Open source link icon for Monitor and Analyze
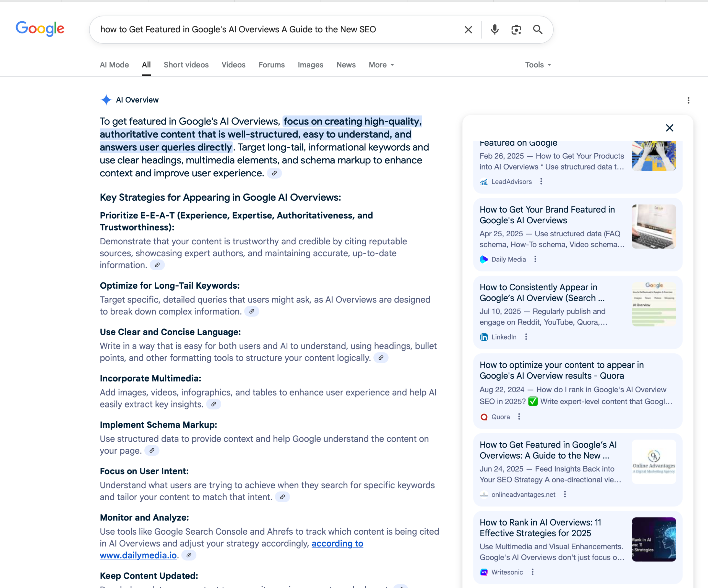The width and height of the screenshot is (708, 588). [x=189, y=555]
